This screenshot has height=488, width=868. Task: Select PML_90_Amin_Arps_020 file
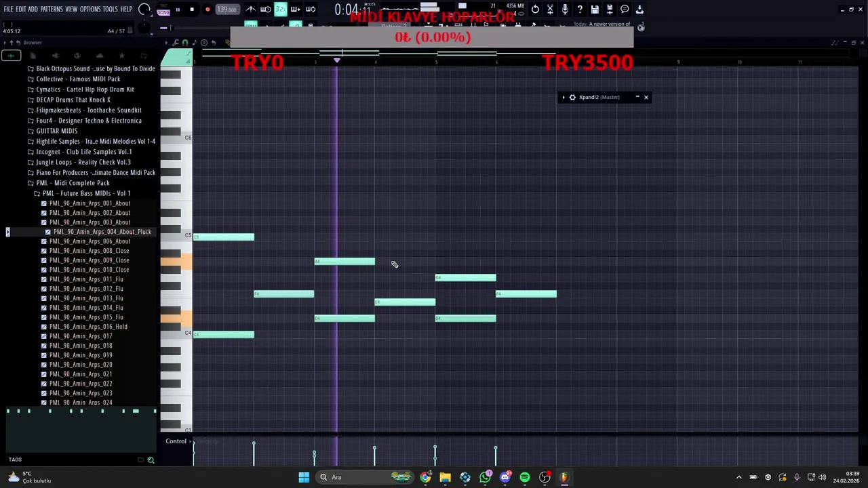coord(77,365)
